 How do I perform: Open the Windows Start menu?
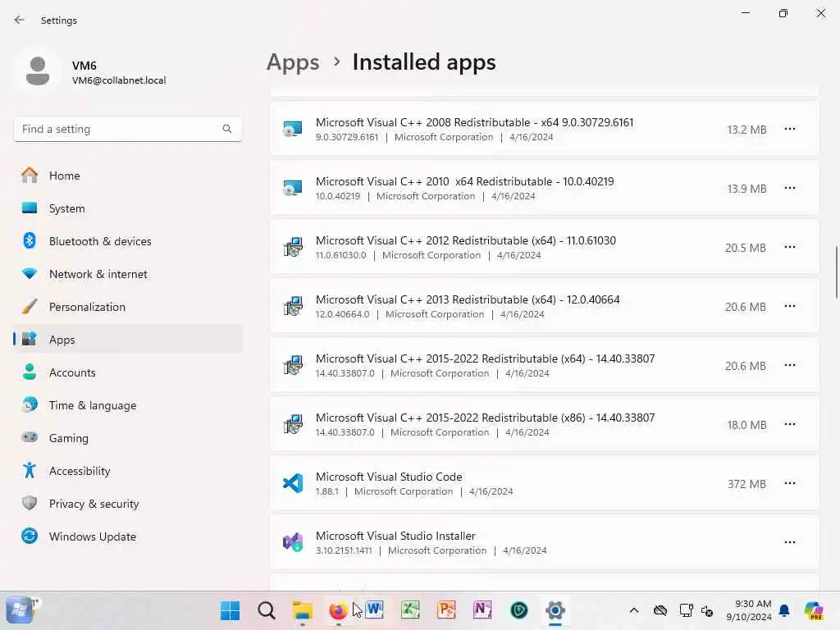[231, 610]
